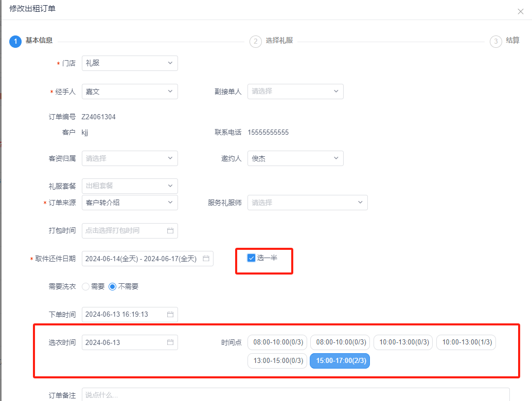Click 选衣时间 input 2024-06-13
Screen dimensions: 532x401
pos(130,342)
